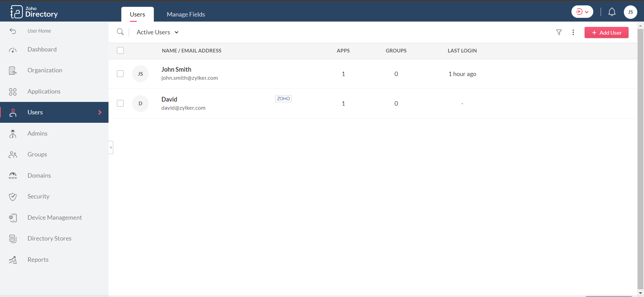
Task: Open the filter funnel icon
Action: (x=559, y=32)
